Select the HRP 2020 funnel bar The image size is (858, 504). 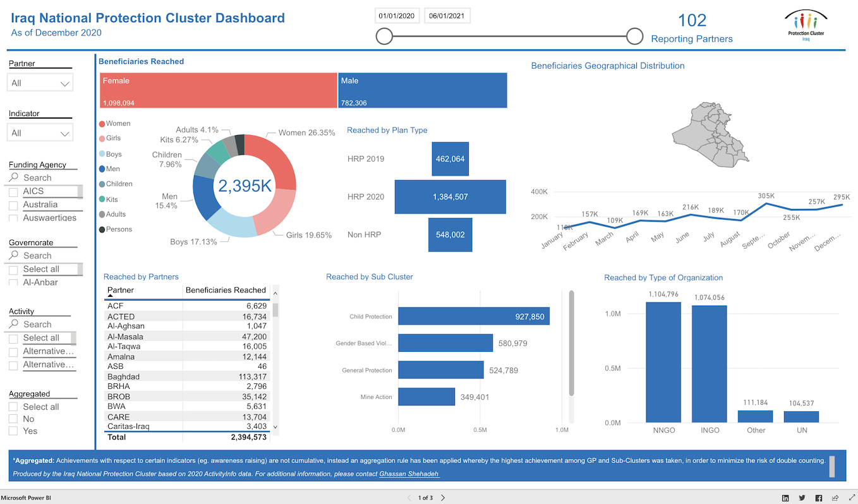click(450, 197)
